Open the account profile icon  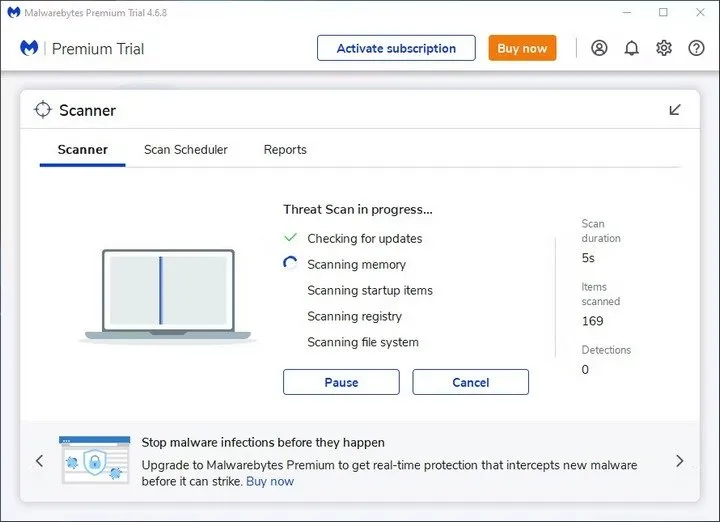599,48
